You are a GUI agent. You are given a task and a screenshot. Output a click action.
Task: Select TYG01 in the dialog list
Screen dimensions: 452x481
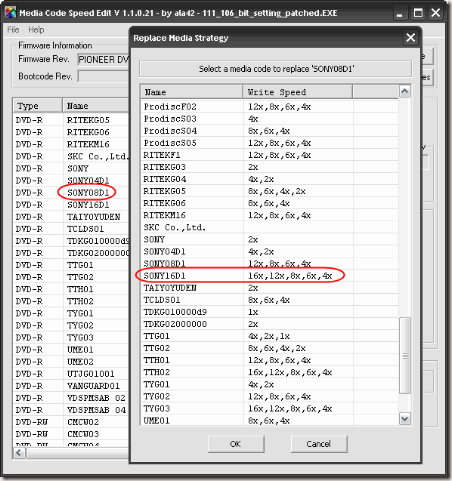point(269,384)
